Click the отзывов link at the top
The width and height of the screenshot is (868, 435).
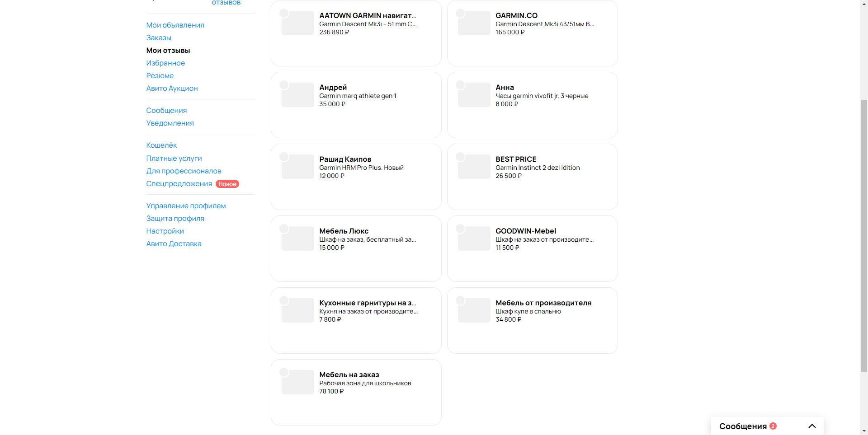point(226,3)
